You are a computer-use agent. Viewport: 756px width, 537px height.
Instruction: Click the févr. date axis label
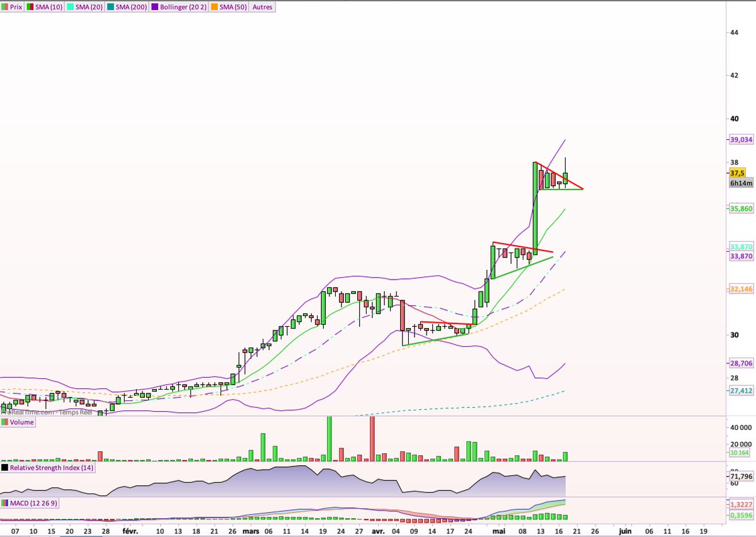click(131, 531)
